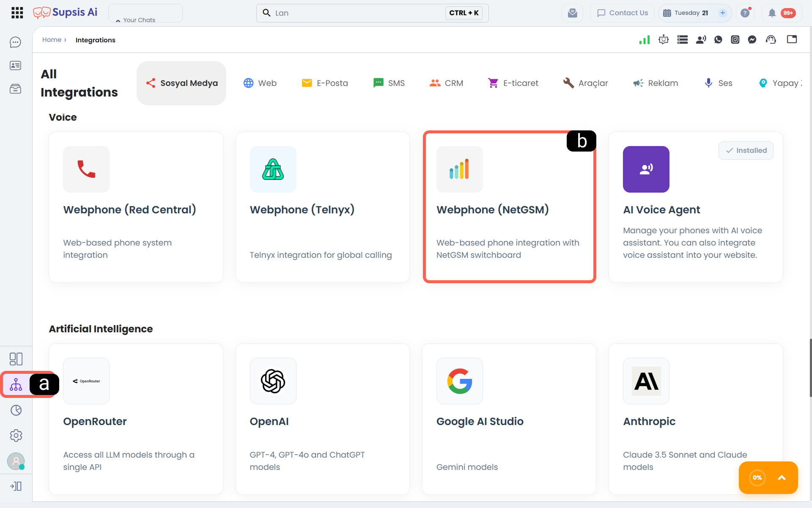Click the green signal bars icon
Image resolution: width=812 pixels, height=508 pixels.
tap(645, 40)
